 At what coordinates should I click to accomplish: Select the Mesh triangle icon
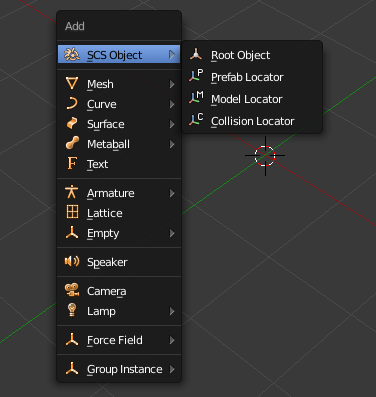tap(72, 83)
